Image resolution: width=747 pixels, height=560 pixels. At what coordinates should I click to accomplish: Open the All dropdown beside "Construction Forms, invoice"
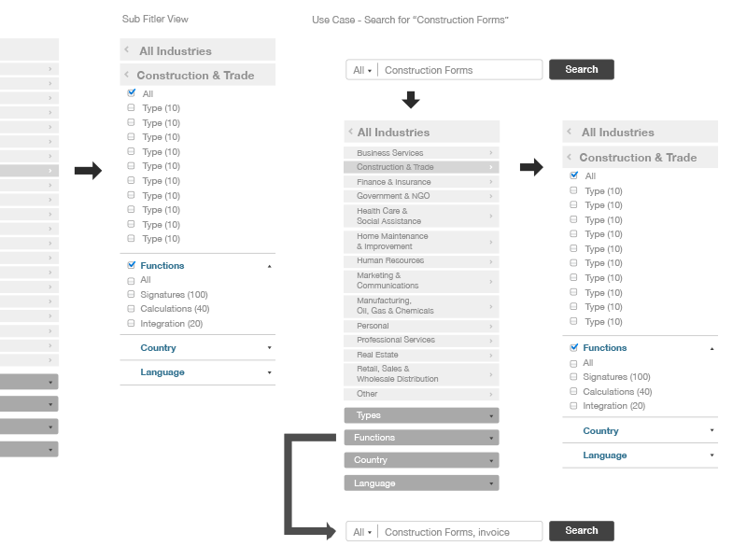(361, 532)
